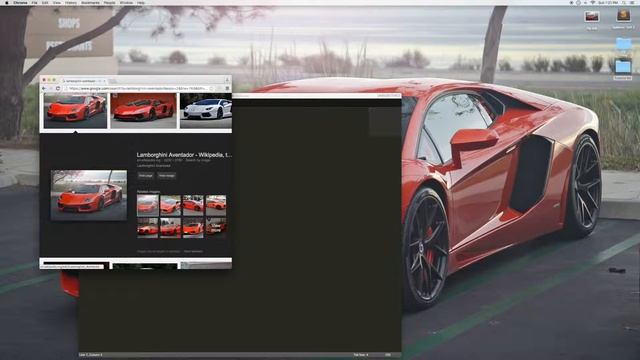Viewport: 640px width, 360px height.
Task: Open the Chrome hamburger menu
Action: pyautogui.click(x=227, y=88)
